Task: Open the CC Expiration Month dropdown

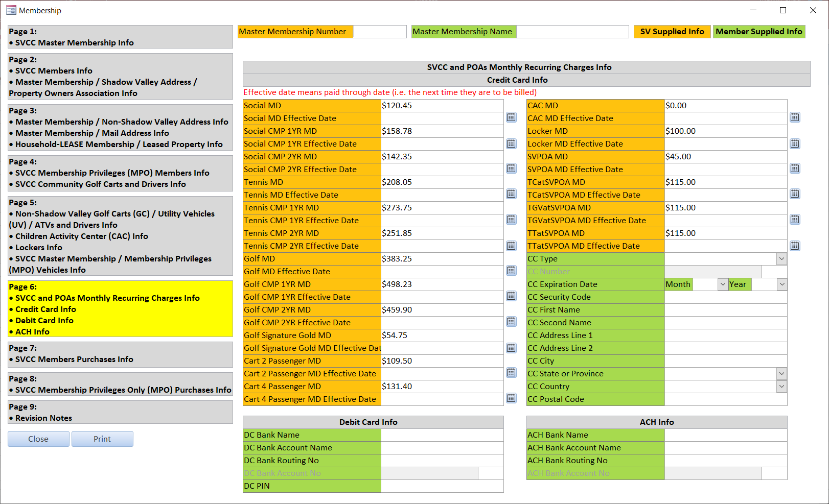Action: [x=722, y=284]
